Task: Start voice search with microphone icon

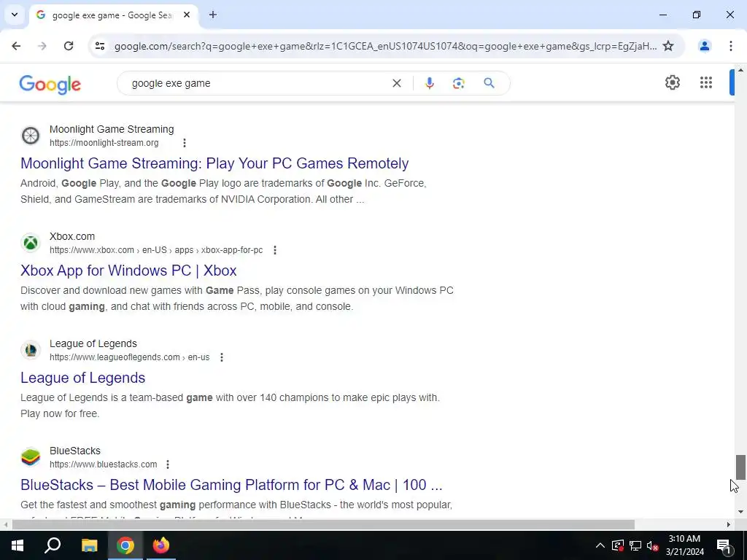Action: tap(429, 83)
